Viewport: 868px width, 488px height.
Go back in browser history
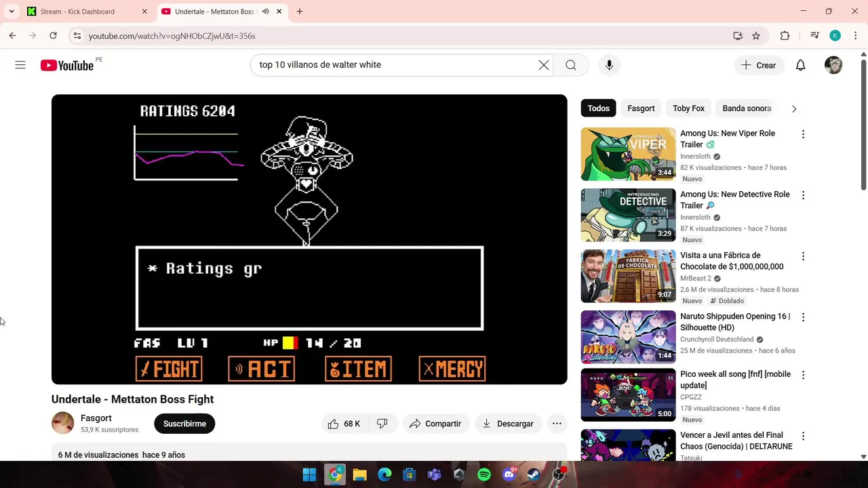(x=12, y=35)
